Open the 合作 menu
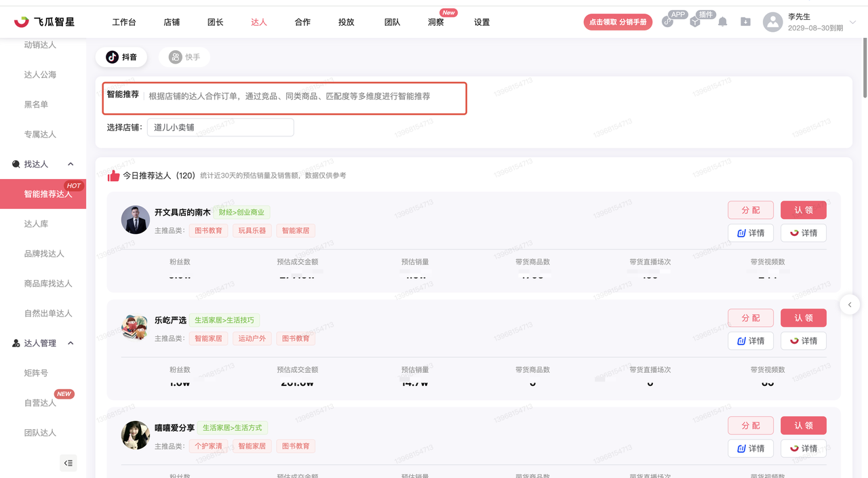 302,22
